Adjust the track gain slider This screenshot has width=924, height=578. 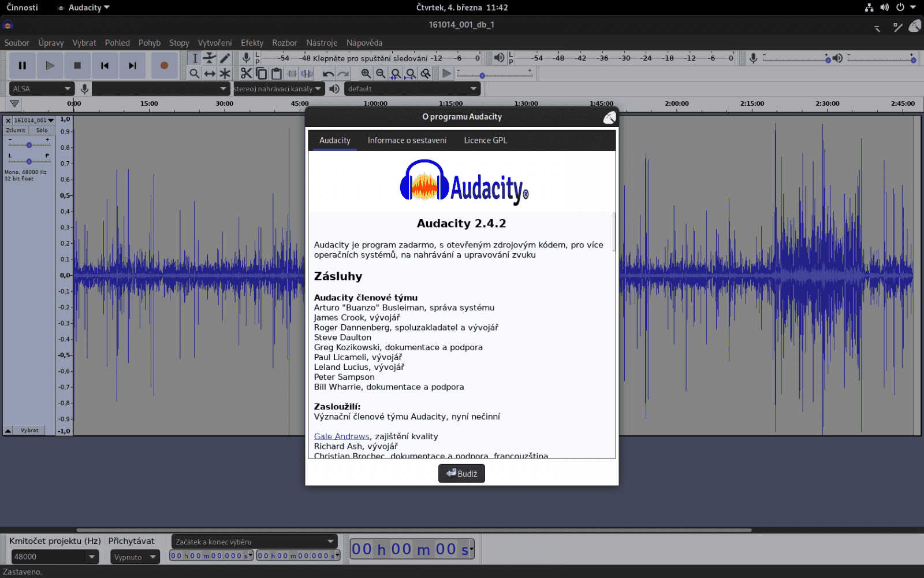[x=29, y=144]
